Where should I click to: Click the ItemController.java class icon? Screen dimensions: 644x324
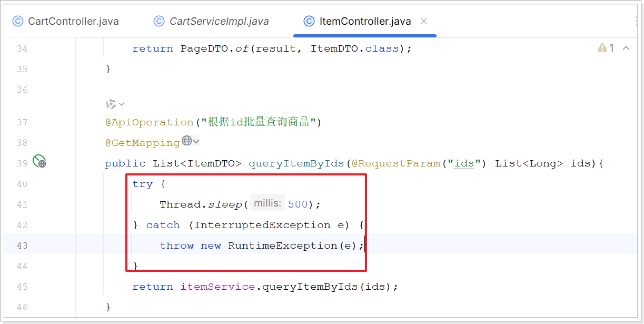pyautogui.click(x=310, y=22)
